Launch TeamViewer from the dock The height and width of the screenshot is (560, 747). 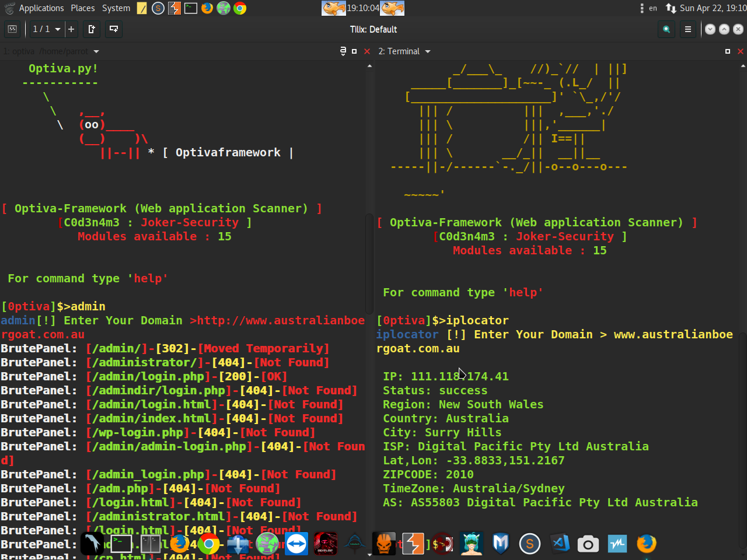pos(296,544)
